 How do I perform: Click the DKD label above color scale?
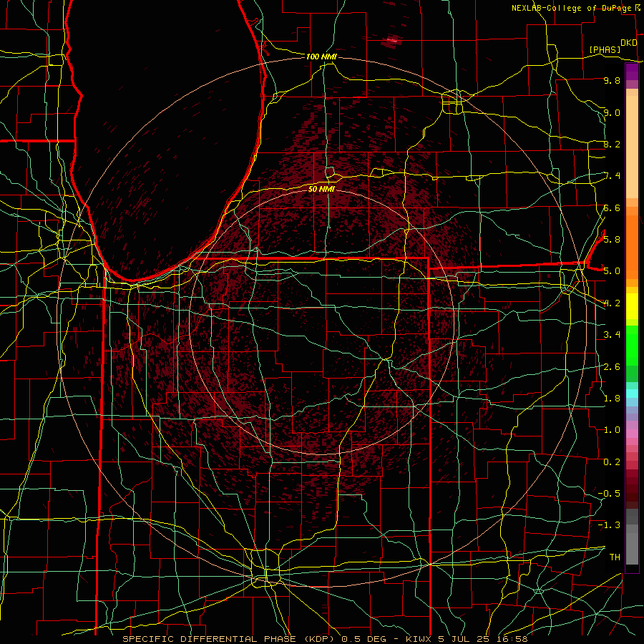tap(628, 43)
